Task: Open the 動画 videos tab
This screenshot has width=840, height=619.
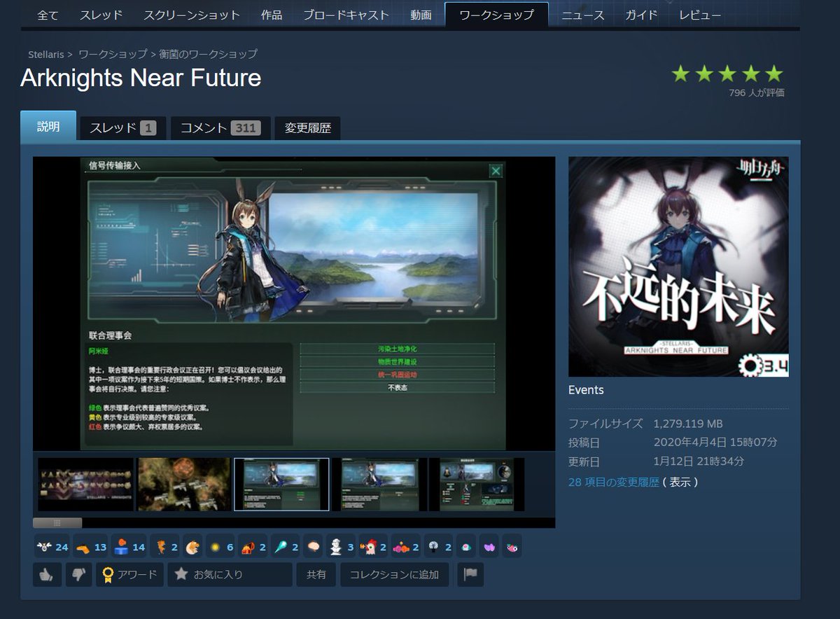Action: [421, 15]
